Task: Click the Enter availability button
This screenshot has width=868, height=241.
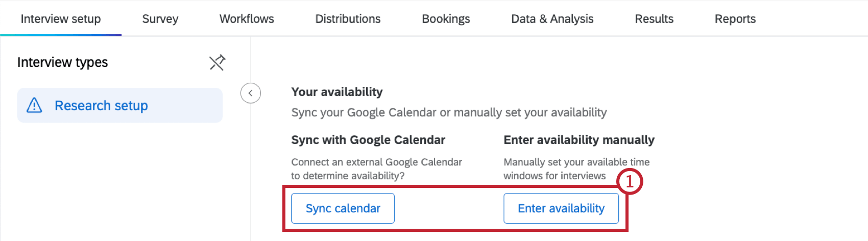Action: tap(561, 208)
